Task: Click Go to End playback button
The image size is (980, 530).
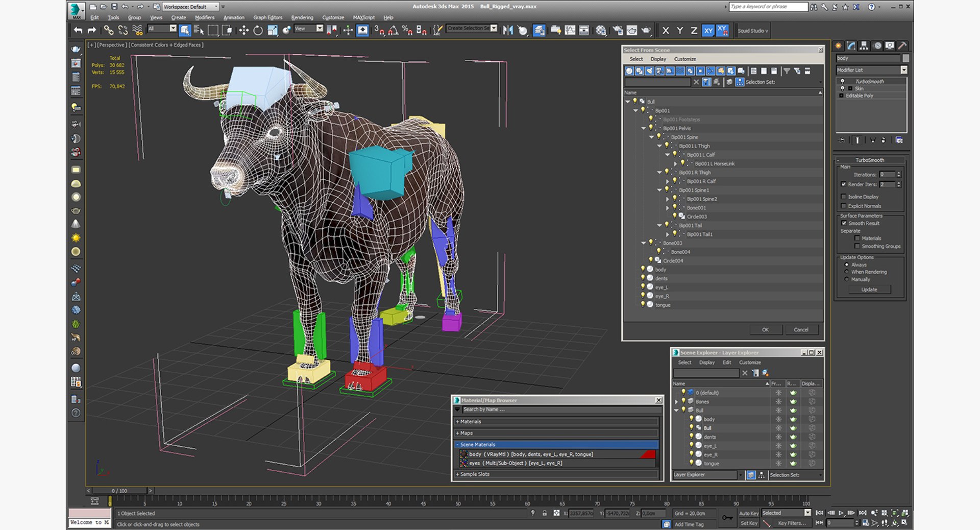Action: coord(863,513)
